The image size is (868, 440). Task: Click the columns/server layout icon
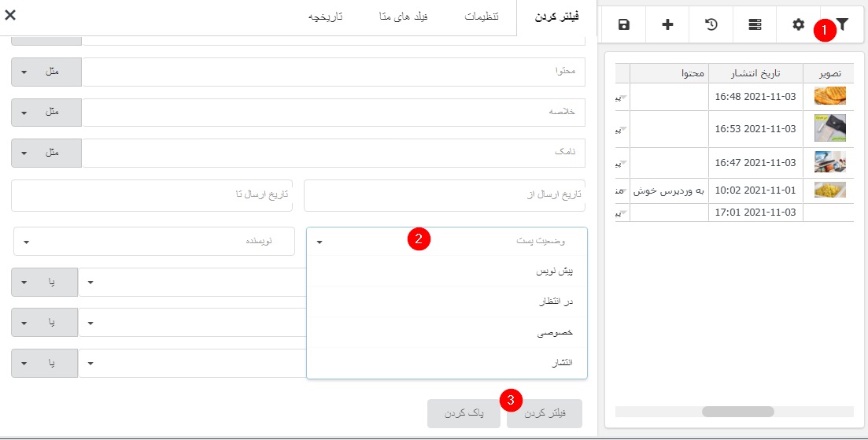pos(755,25)
